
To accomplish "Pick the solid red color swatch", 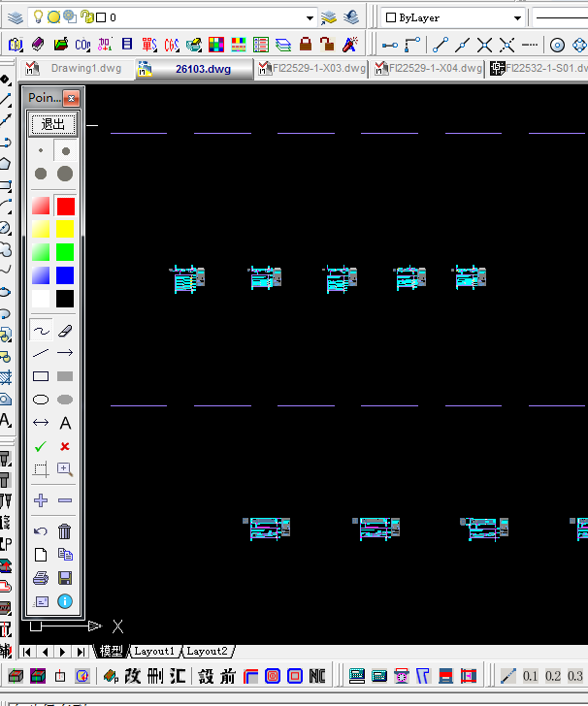I will coord(65,207).
